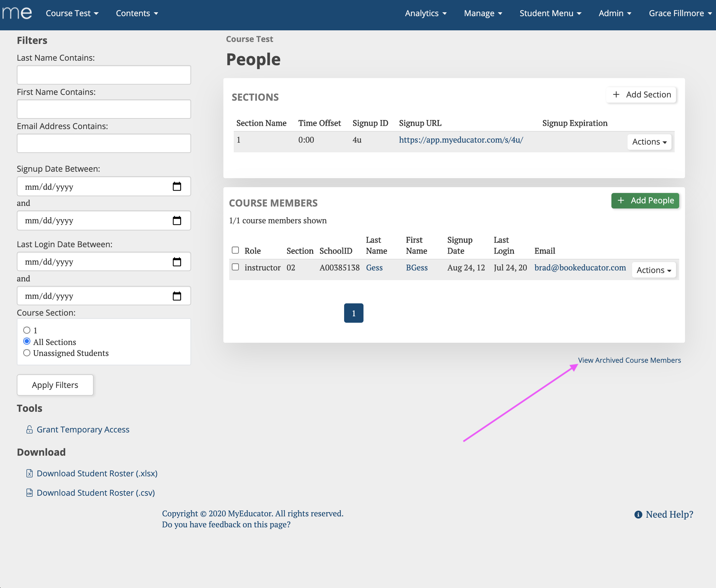Expand the Grace Fillmore user menu

(680, 13)
